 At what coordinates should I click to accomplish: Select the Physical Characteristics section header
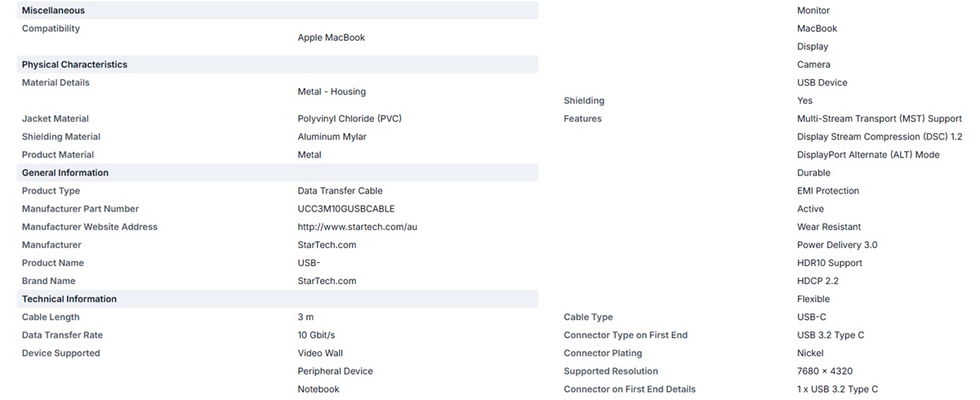[278, 64]
